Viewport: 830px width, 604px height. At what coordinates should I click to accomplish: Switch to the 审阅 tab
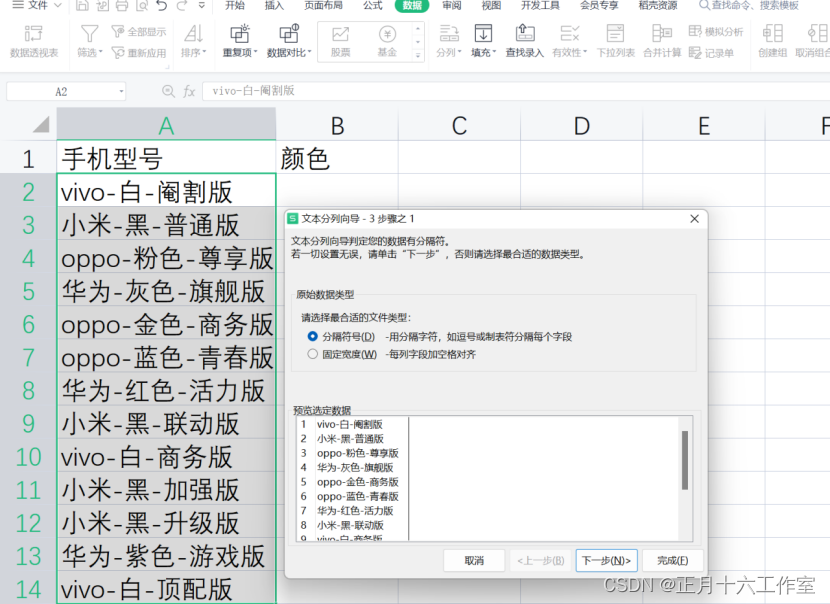[452, 5]
